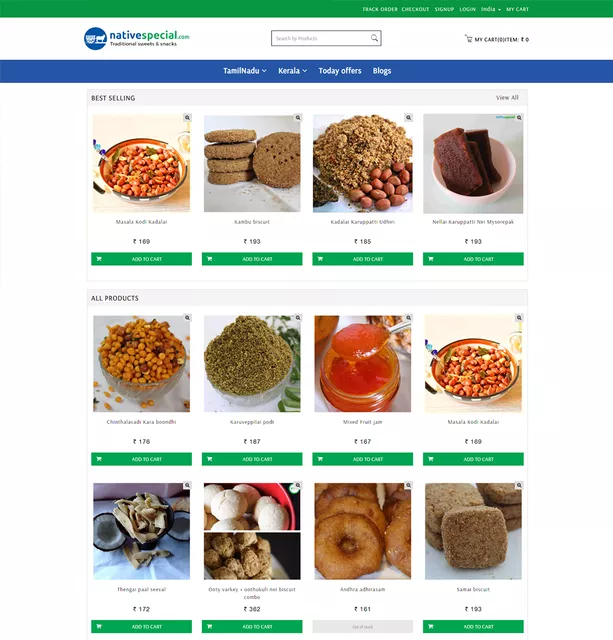Zoom icon on Kambu biscuit image
The height and width of the screenshot is (640, 613).
(x=298, y=118)
